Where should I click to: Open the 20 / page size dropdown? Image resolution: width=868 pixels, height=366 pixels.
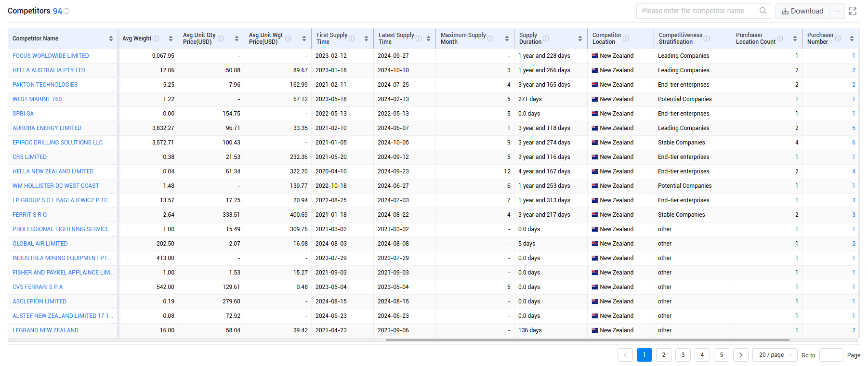point(775,355)
